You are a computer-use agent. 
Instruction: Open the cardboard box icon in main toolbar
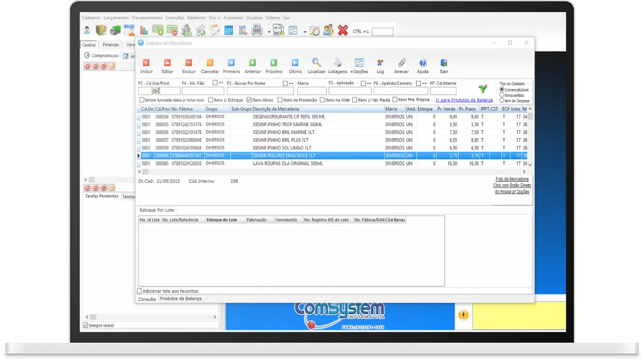pyautogui.click(x=101, y=30)
